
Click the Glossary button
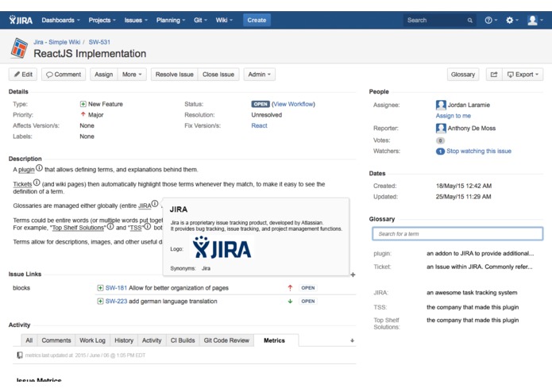coord(463,74)
